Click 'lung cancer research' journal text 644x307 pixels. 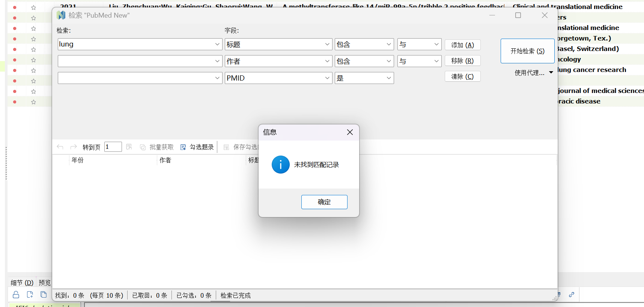(x=592, y=70)
